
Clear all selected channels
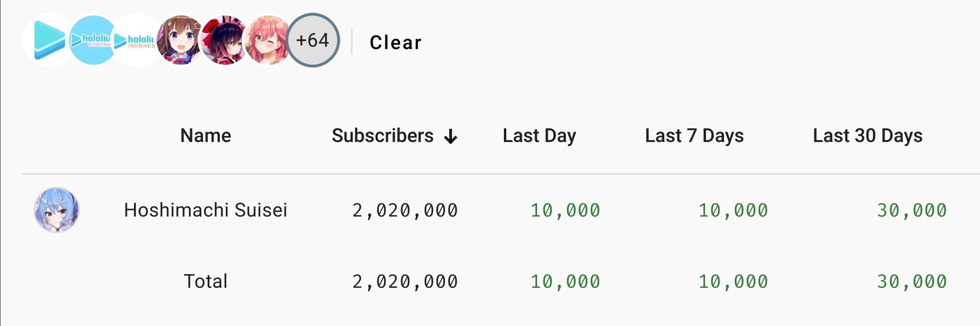point(395,42)
